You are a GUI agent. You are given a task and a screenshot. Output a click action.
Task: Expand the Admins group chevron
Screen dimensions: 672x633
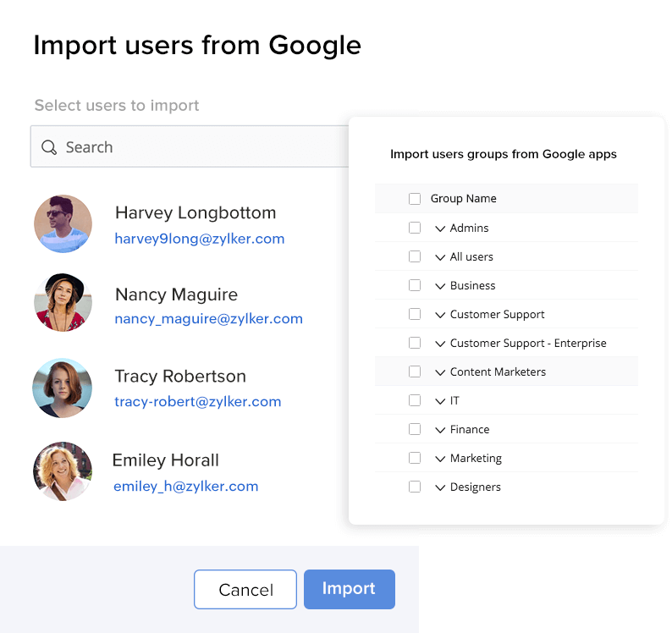tap(440, 228)
